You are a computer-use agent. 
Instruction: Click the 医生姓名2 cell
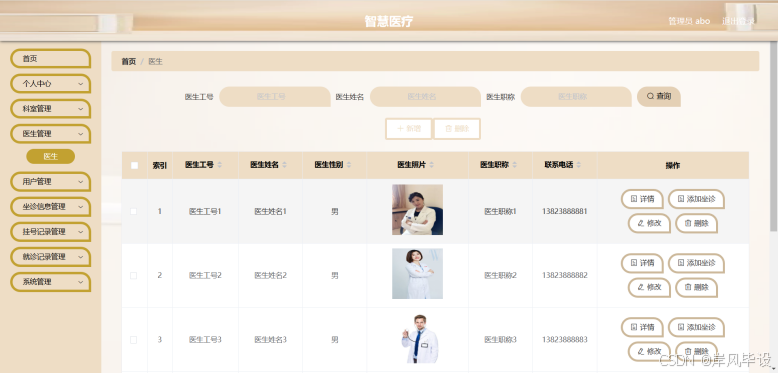pos(270,275)
